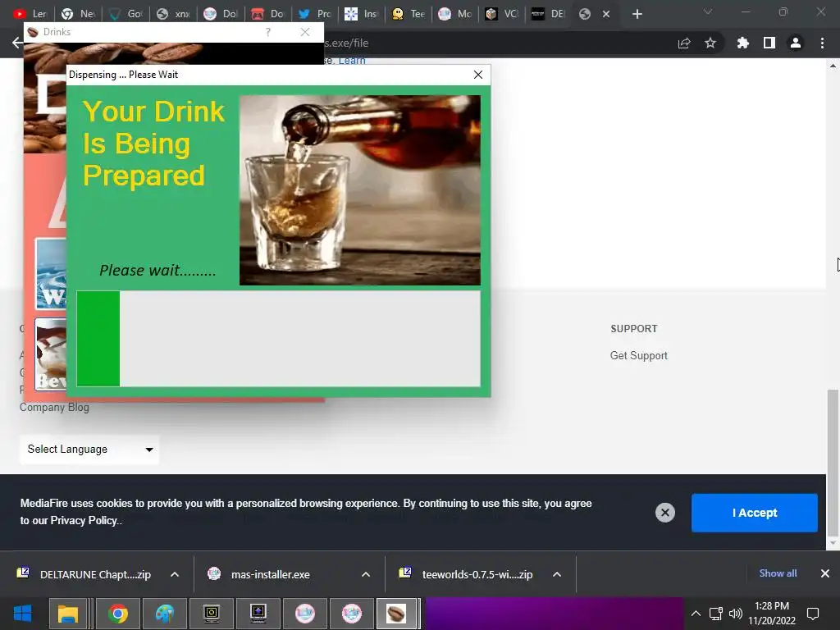This screenshot has height=630, width=840.
Task: Open the Windows Start menu
Action: point(22,614)
